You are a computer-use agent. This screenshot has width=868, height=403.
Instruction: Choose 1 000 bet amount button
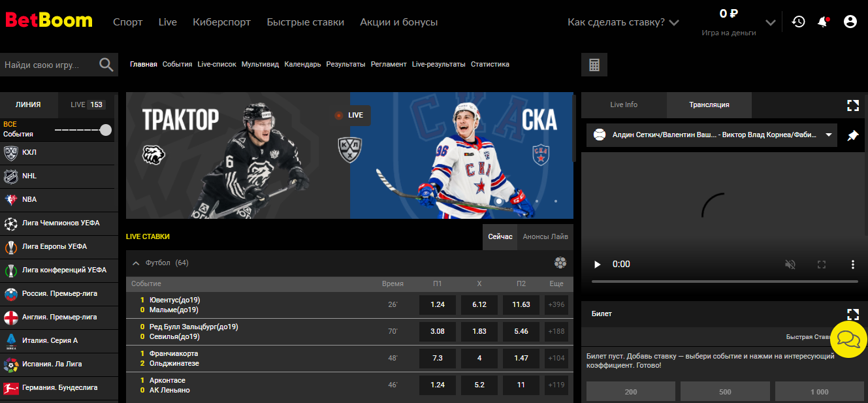click(x=819, y=392)
